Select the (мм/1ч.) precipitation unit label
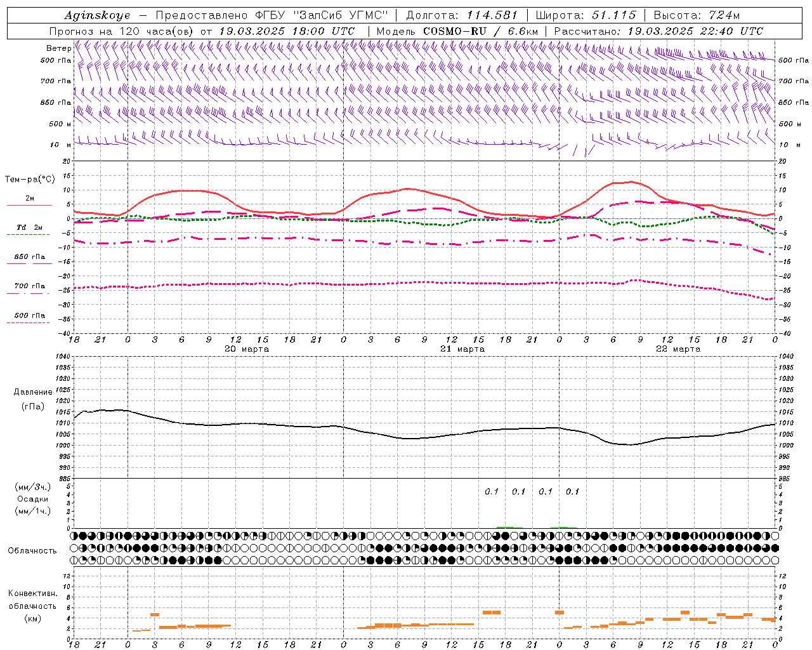Screen dimensions: 812x650 (32, 511)
